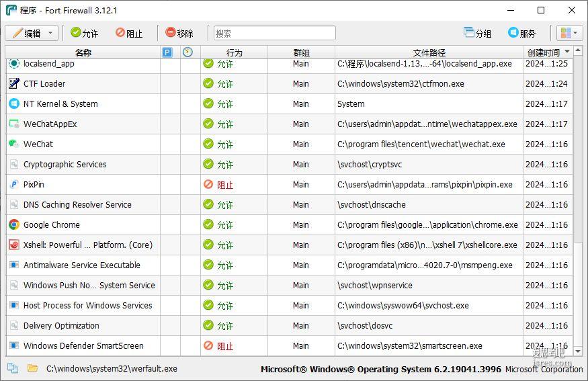Click the red 阻止 icon in PixPin row

208,184
